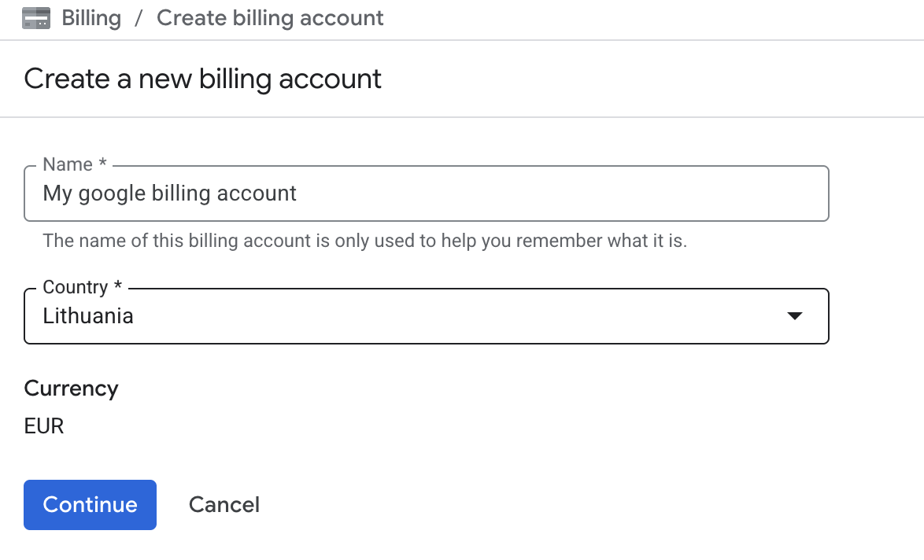Expand the Country dropdown arrow
The width and height of the screenshot is (924, 560).
point(795,316)
